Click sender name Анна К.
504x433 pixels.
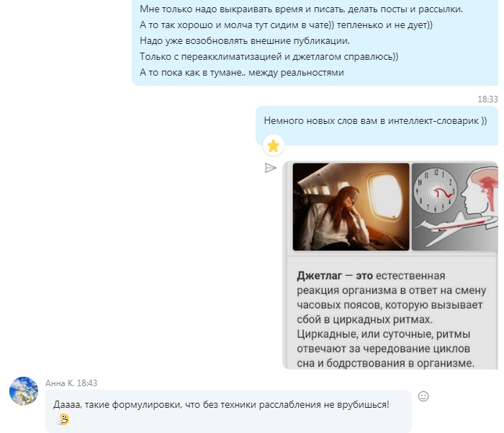pyautogui.click(x=60, y=383)
